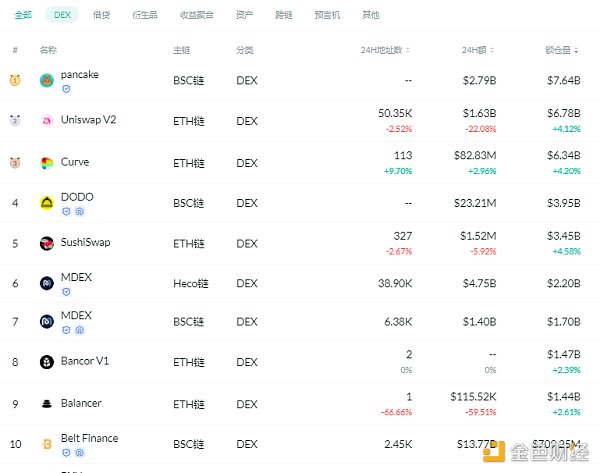
Task: Click the pancake logo icon
Action: point(47,80)
